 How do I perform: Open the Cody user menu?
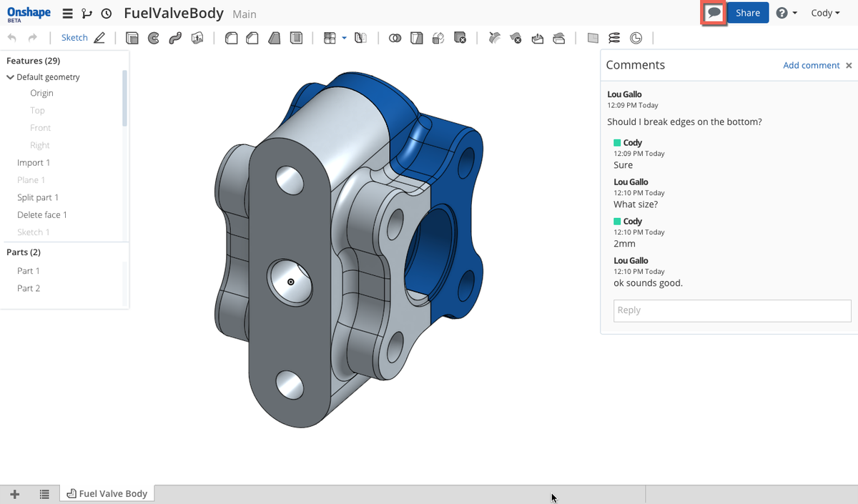coord(824,12)
